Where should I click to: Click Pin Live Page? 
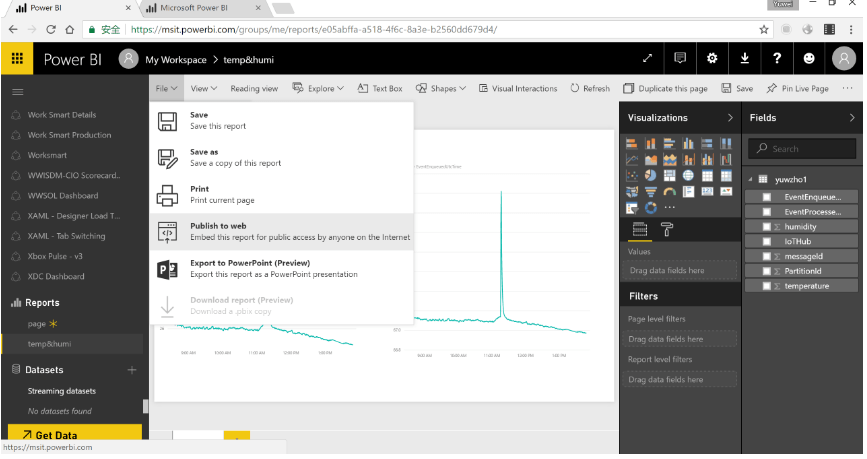click(x=797, y=88)
